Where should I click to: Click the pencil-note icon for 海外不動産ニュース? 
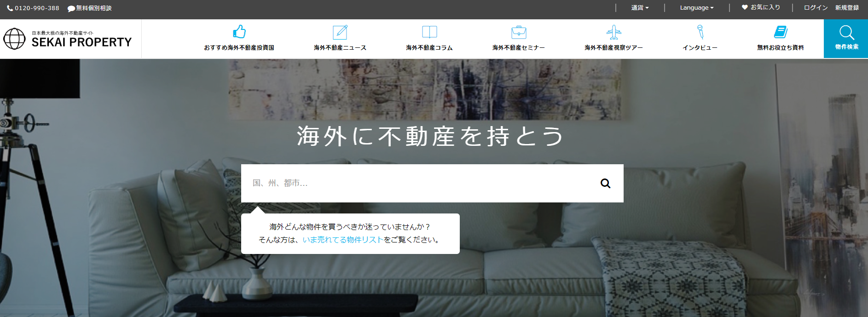[340, 32]
